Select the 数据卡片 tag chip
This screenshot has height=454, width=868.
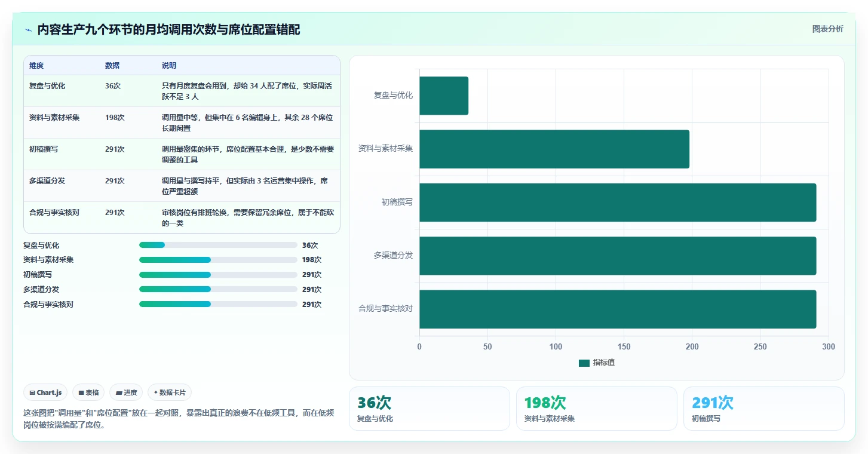click(x=170, y=392)
